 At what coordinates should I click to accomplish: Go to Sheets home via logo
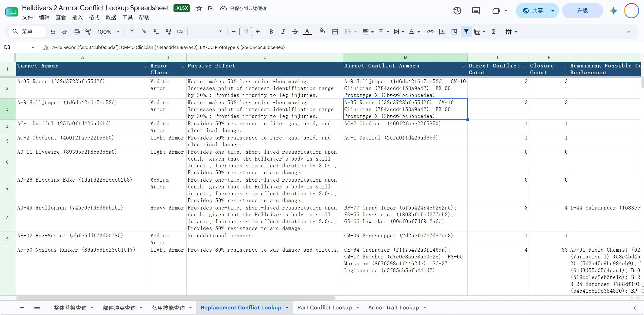(11, 11)
